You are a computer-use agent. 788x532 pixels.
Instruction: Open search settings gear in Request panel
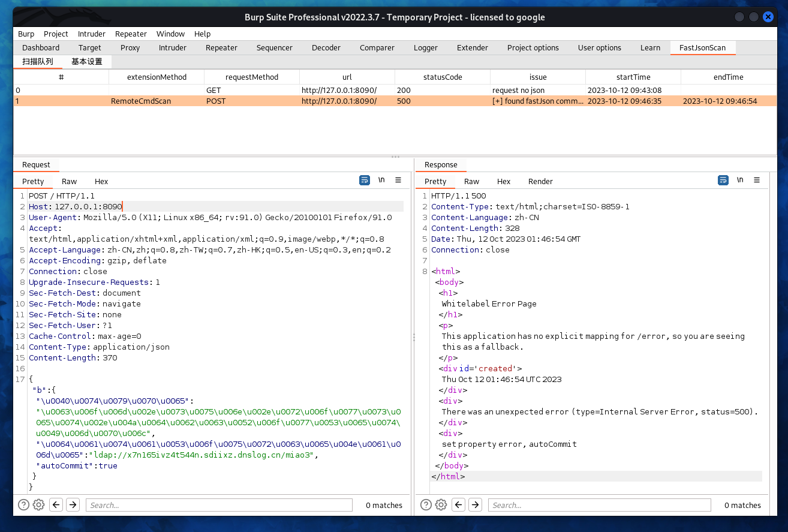pos(39,505)
